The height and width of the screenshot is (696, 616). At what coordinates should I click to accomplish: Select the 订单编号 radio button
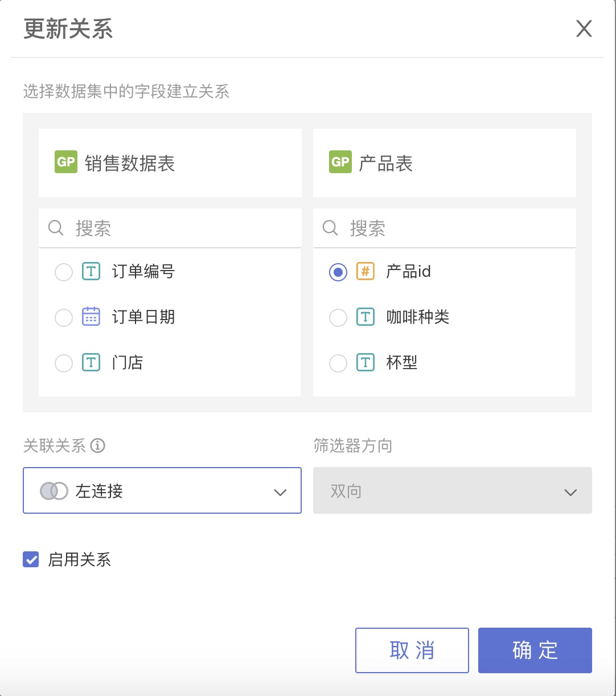click(64, 272)
